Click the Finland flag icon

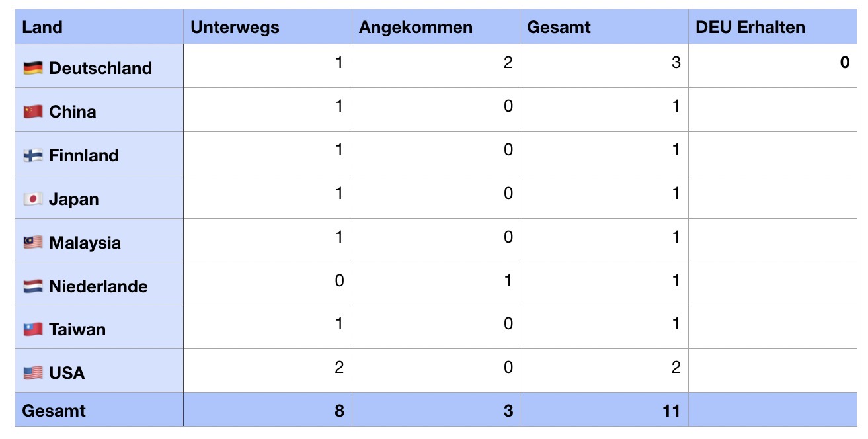point(33,155)
